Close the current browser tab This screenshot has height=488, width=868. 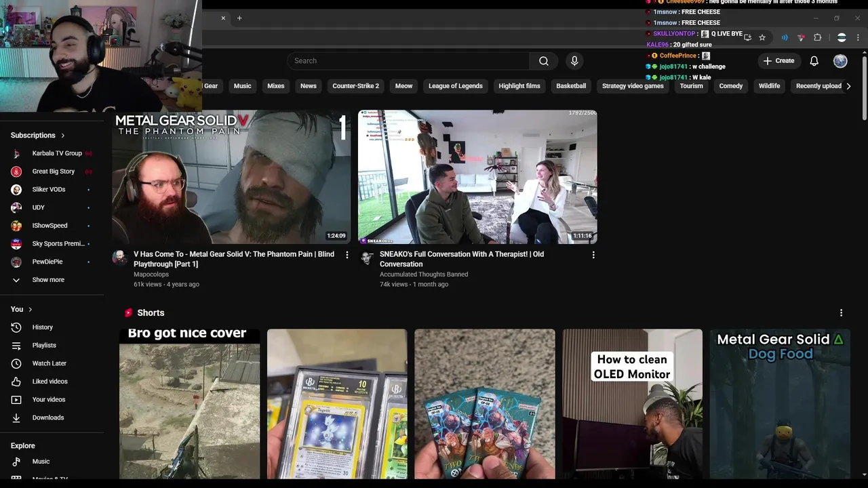pos(223,18)
